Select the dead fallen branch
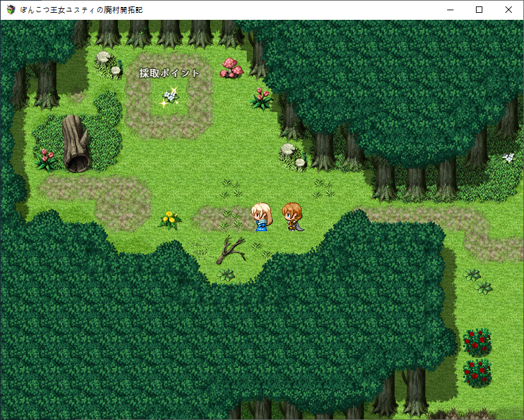This screenshot has height=420, width=524. [231, 250]
